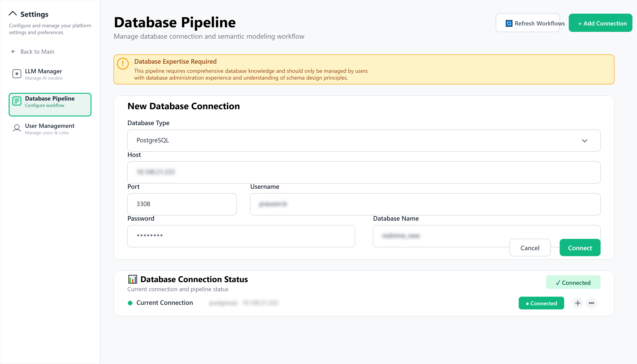Open the three-dot more options icon
The height and width of the screenshot is (364, 637).
[591, 303]
